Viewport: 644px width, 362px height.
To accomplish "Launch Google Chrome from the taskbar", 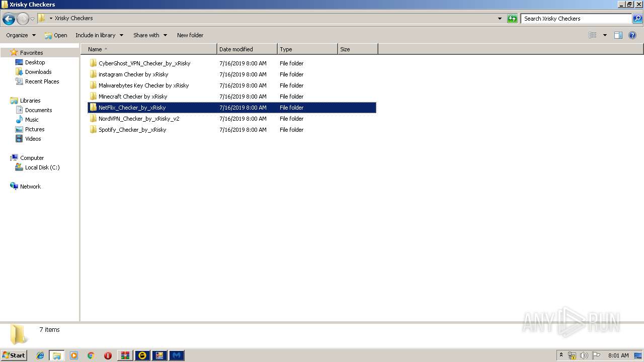I will 91,355.
